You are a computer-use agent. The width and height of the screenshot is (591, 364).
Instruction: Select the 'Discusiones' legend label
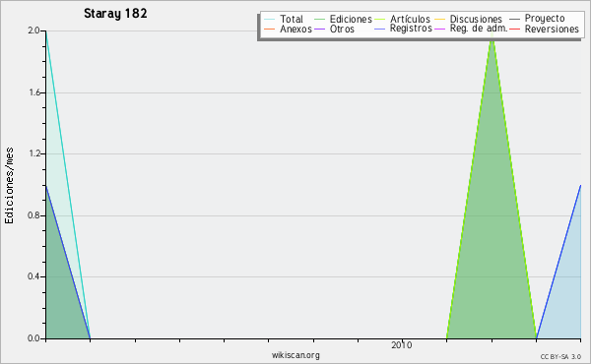[x=476, y=19]
